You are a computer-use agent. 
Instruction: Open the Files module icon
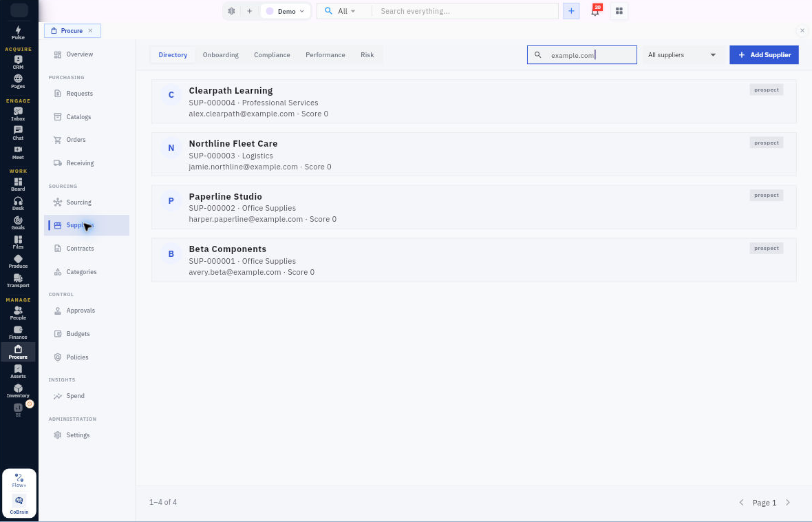click(x=18, y=242)
